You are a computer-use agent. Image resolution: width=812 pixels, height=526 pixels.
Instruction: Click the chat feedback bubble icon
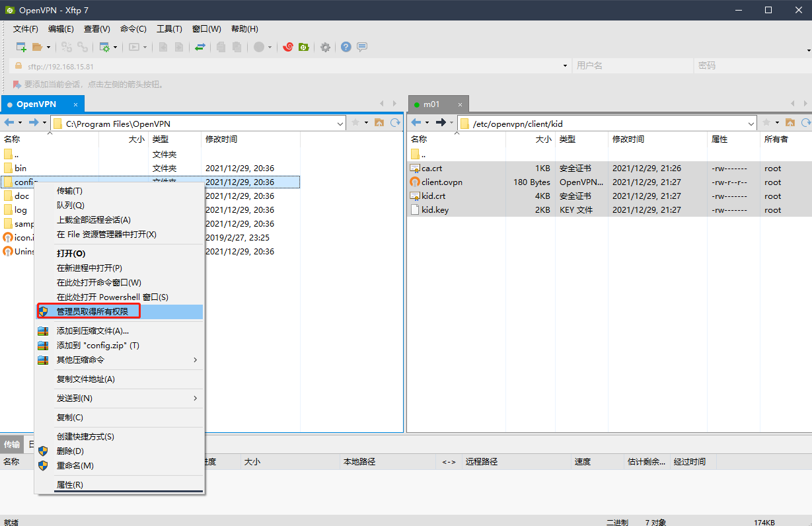pyautogui.click(x=362, y=47)
